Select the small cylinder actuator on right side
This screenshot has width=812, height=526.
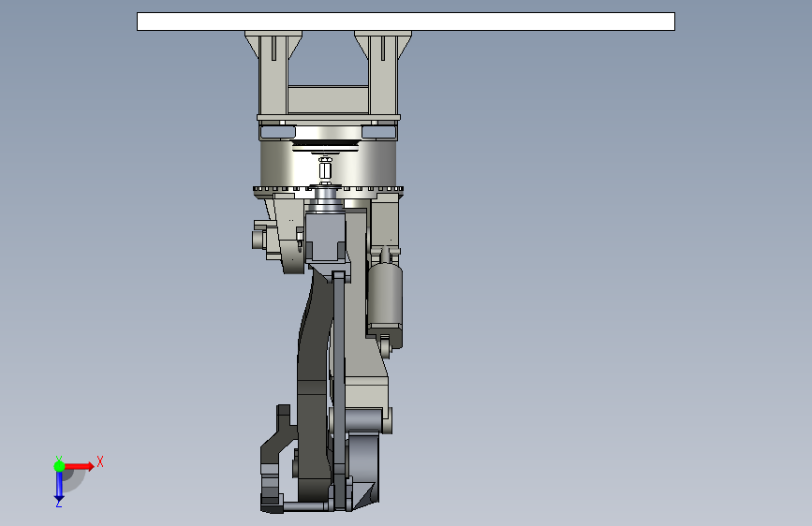tap(385, 294)
